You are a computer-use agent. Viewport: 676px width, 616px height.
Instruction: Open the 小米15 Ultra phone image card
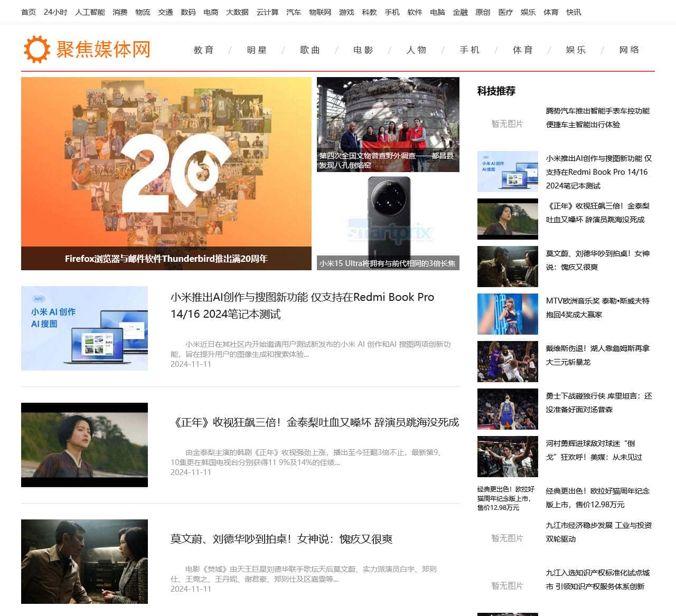tap(388, 223)
